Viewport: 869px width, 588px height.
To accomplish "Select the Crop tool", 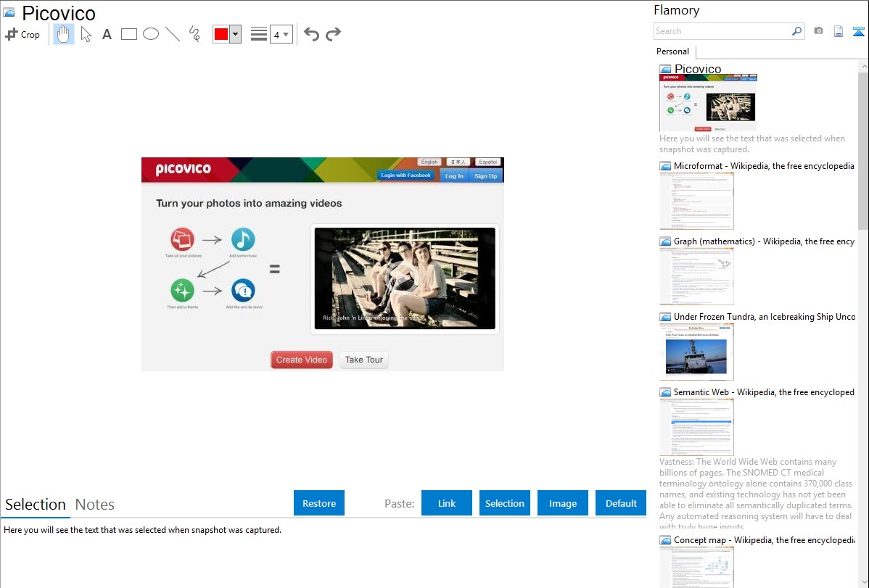I will (x=22, y=34).
